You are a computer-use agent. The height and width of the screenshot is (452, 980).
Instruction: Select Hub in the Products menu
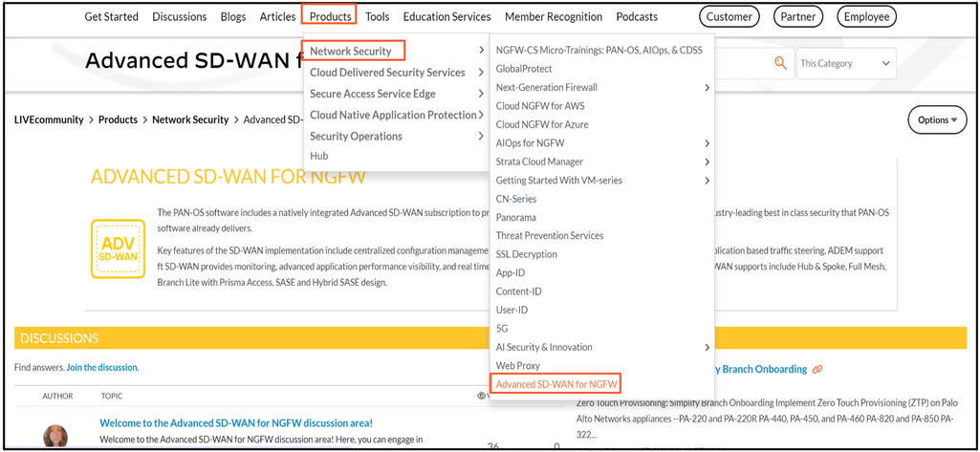coord(318,156)
